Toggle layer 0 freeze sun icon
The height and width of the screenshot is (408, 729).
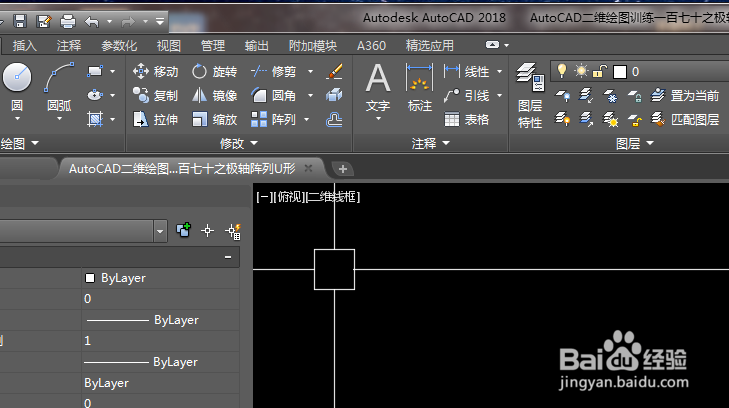[x=581, y=71]
